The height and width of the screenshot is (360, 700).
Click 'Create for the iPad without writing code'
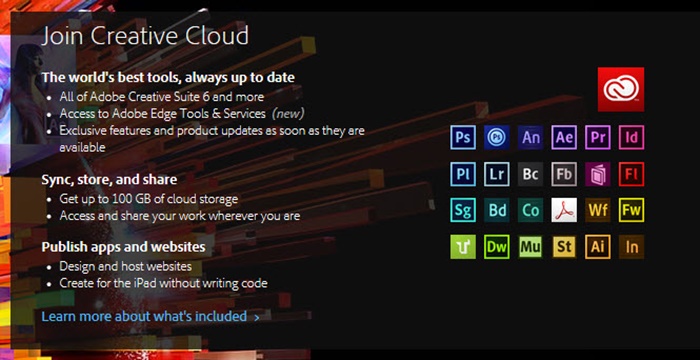(163, 283)
